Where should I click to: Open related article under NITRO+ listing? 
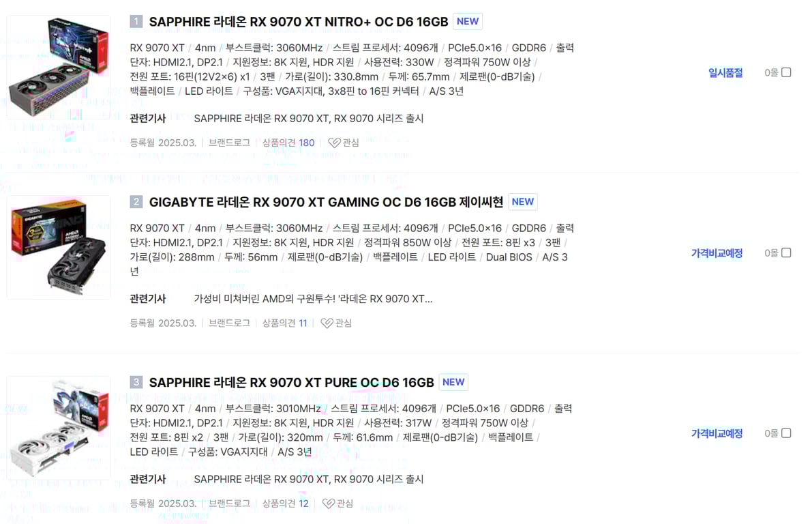point(309,118)
